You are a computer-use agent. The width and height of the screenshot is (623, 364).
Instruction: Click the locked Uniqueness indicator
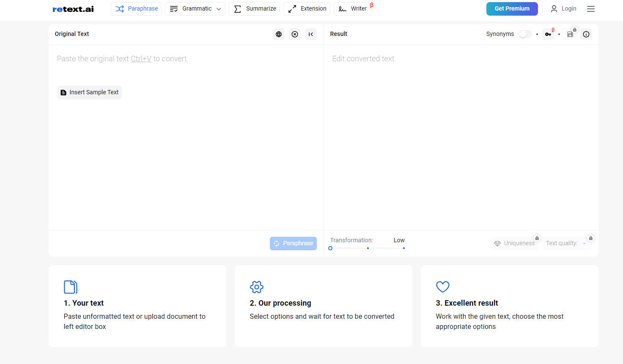(x=515, y=244)
